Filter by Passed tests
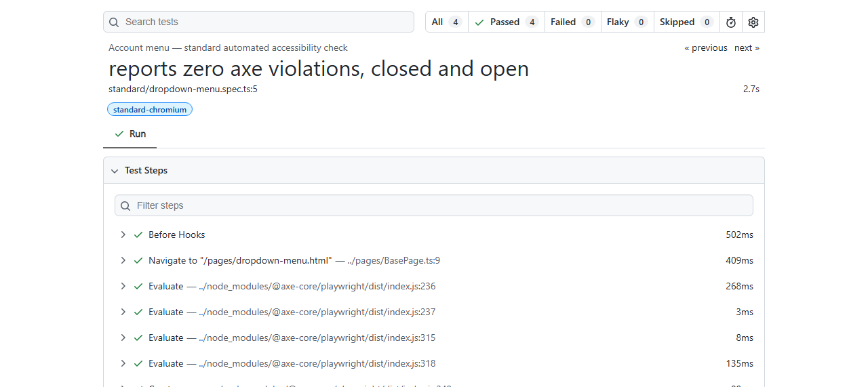This screenshot has width=868, height=387. pyautogui.click(x=507, y=22)
